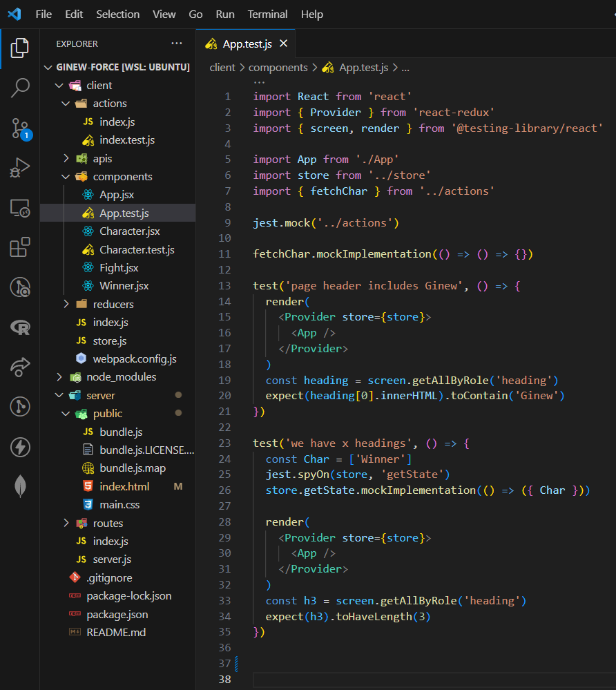Open the Explorer view in activity bar
The height and width of the screenshot is (690, 616).
[x=20, y=48]
